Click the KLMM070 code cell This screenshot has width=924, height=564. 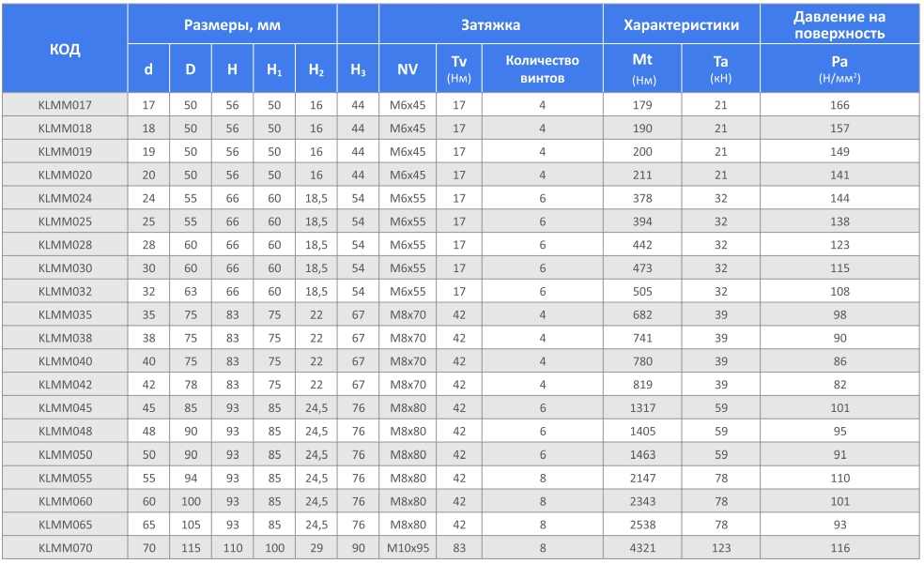pos(65,547)
